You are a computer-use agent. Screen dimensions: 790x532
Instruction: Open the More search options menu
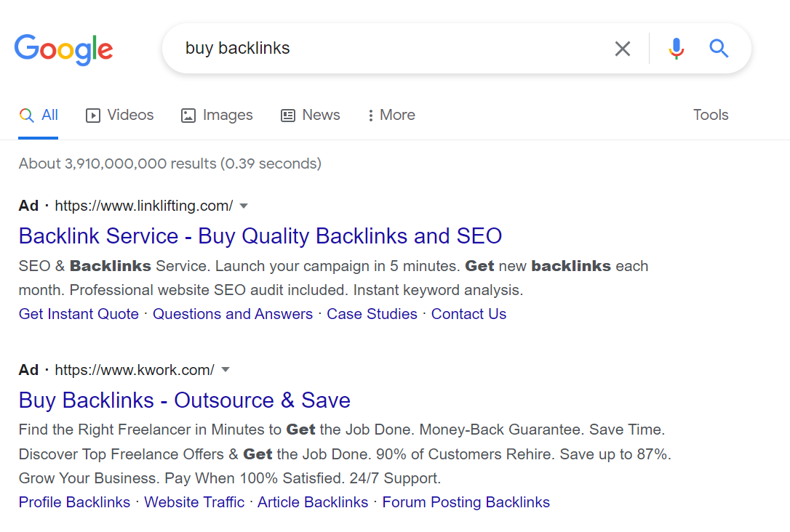[391, 115]
